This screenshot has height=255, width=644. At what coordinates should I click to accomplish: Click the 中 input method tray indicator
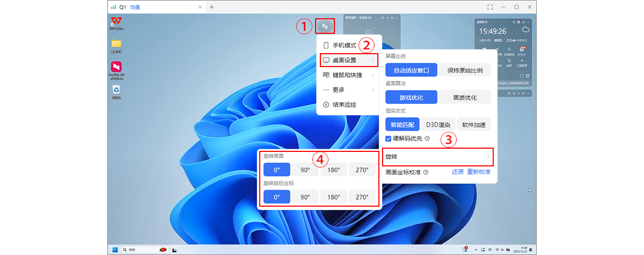coord(490,250)
